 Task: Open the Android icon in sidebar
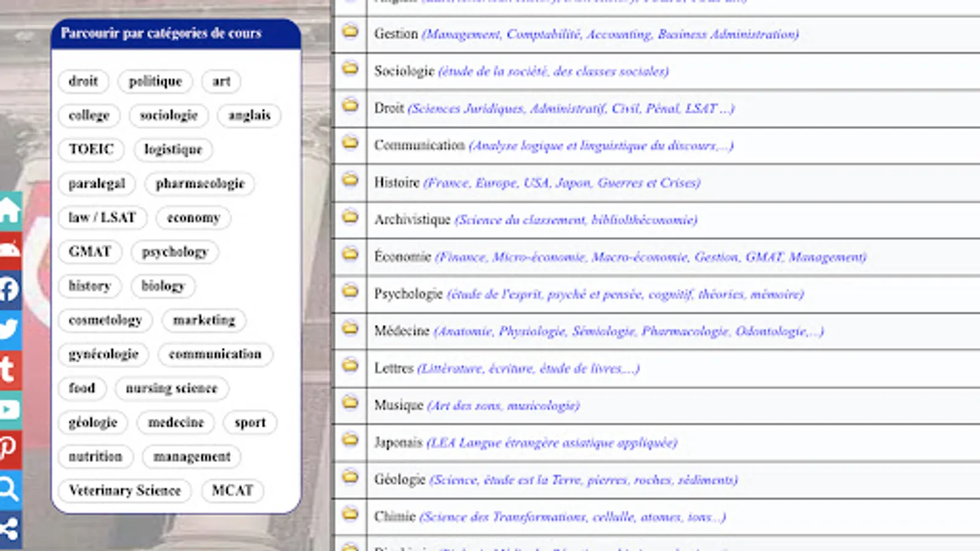pyautogui.click(x=10, y=251)
